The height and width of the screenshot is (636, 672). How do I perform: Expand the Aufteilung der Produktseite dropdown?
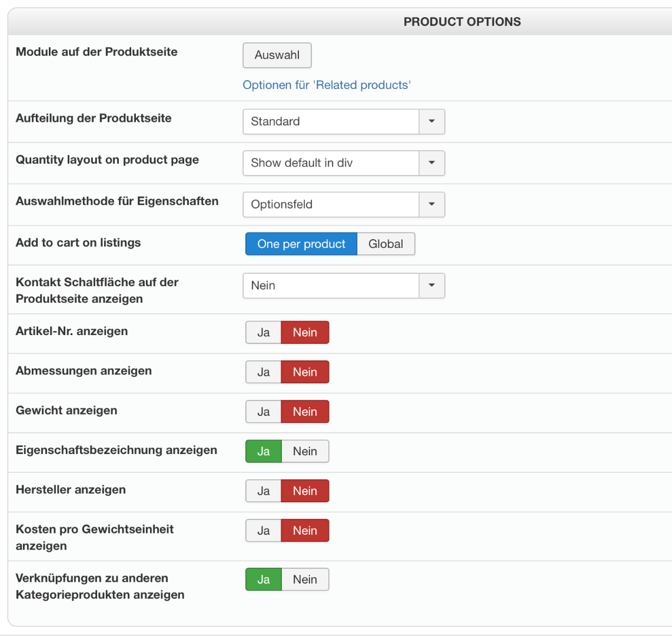pyautogui.click(x=344, y=122)
